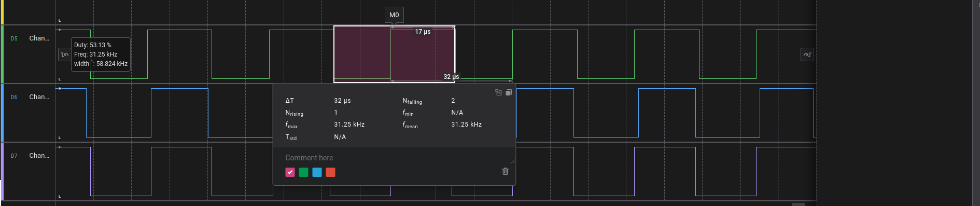Click the shaded measurement region on D5
The image size is (980, 206).
coord(394,54)
